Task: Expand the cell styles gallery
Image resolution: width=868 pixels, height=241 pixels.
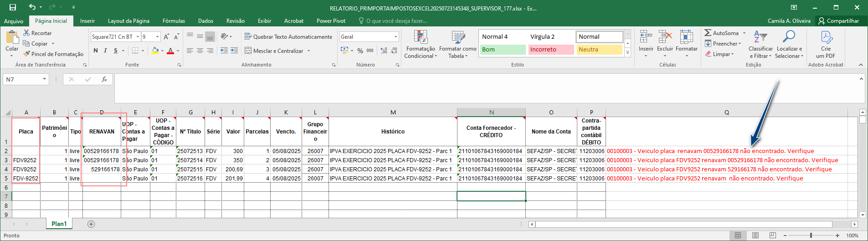Action: click(x=627, y=53)
